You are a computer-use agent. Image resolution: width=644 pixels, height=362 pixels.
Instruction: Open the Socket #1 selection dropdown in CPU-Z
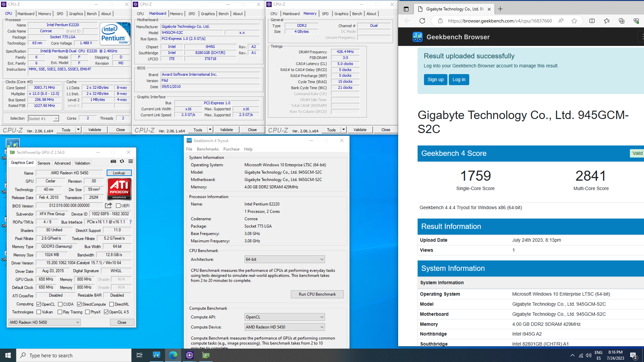point(43,118)
